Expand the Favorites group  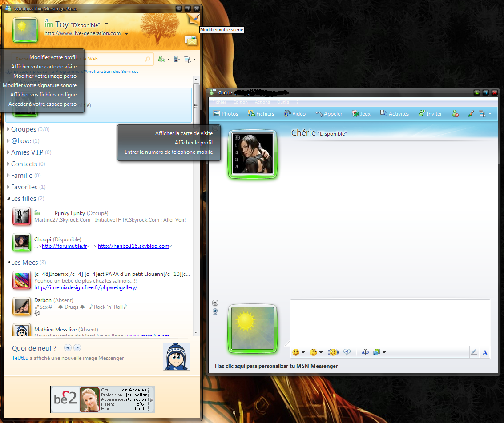tap(8, 187)
